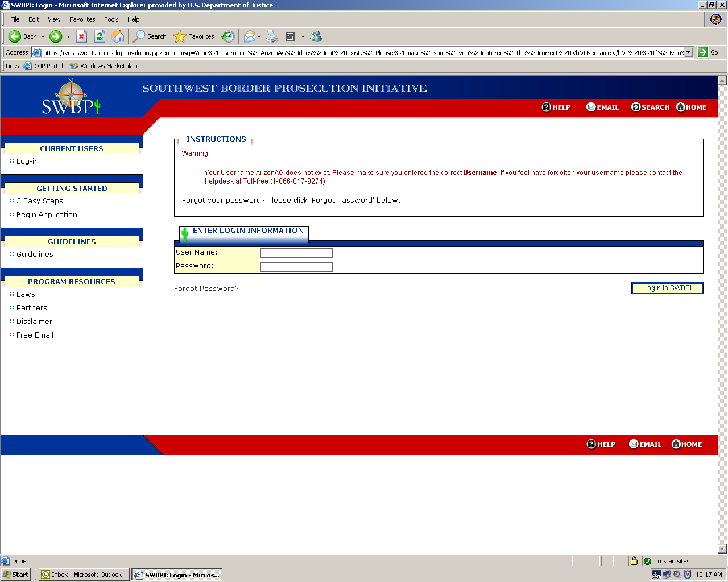Open the address bar URL dropdown
The image size is (728, 582).
pos(689,52)
